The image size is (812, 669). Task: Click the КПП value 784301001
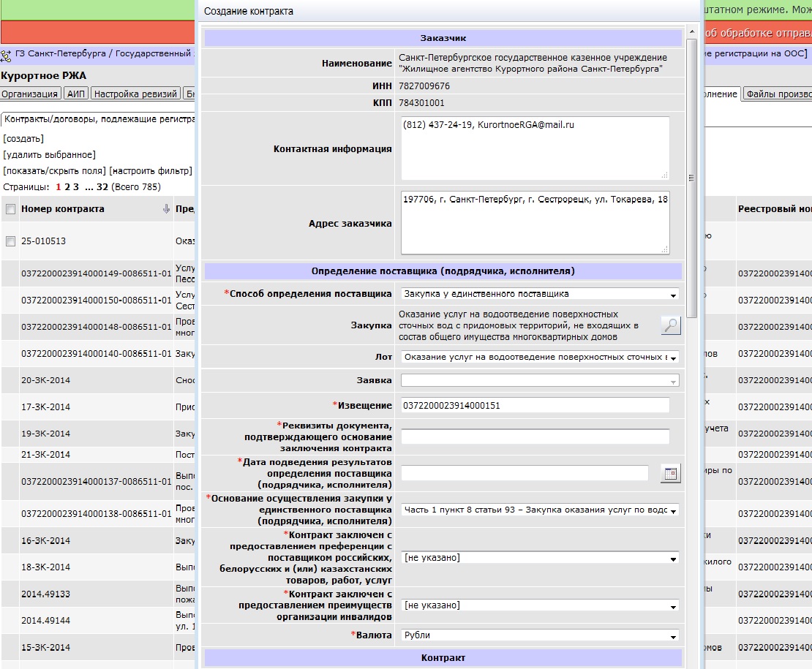click(421, 103)
